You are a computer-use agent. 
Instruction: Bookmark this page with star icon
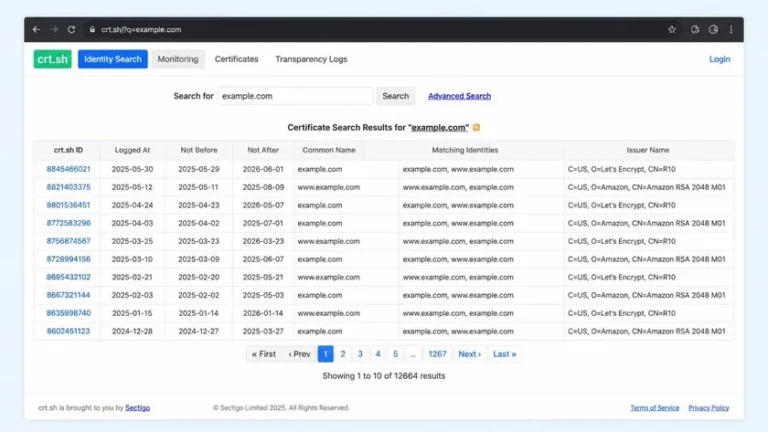pos(672,29)
